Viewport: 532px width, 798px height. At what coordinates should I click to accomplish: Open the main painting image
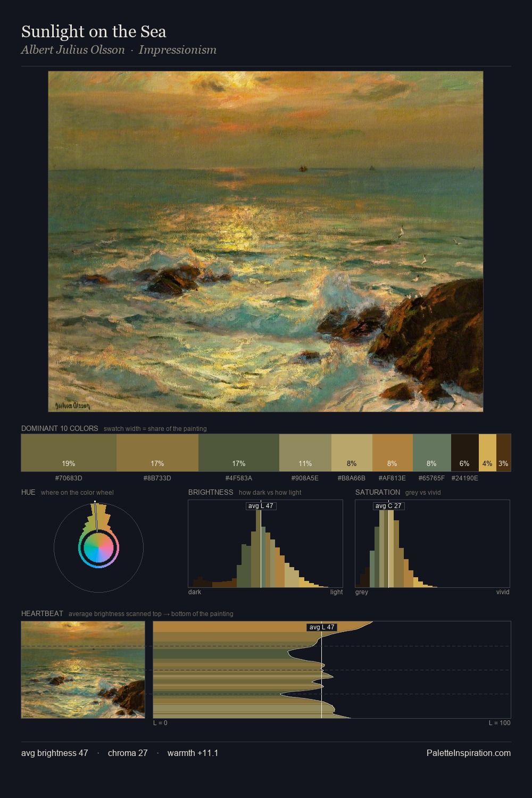[x=265, y=242]
